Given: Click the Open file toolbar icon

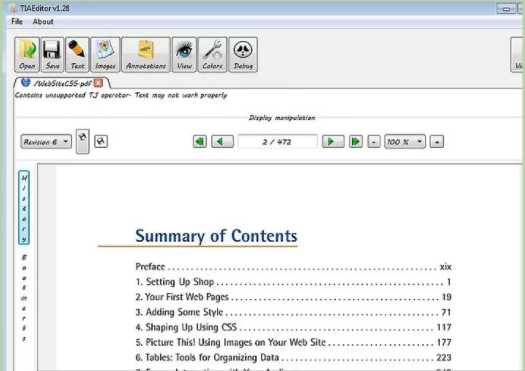Looking at the screenshot, I should point(27,55).
